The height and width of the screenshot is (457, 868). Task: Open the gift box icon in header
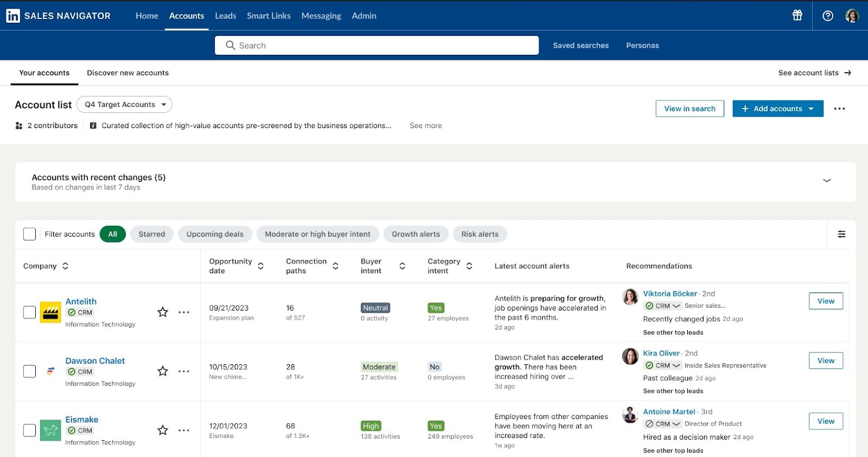tap(797, 15)
